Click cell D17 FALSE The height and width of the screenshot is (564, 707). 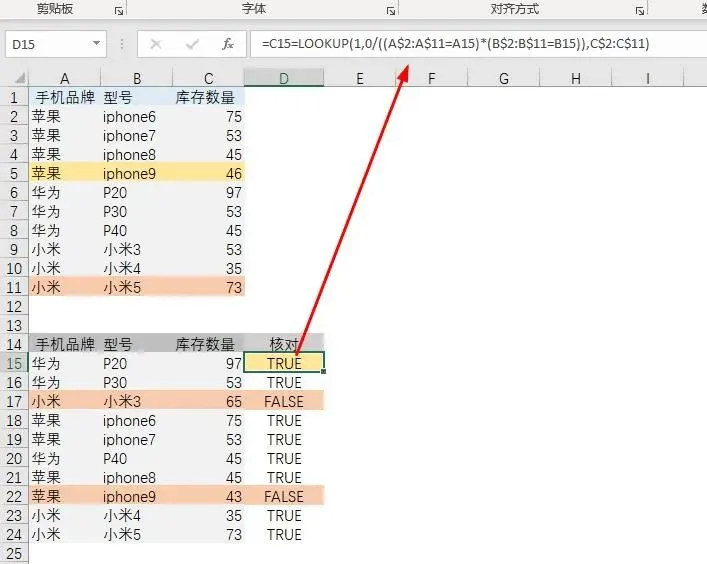pos(284,401)
